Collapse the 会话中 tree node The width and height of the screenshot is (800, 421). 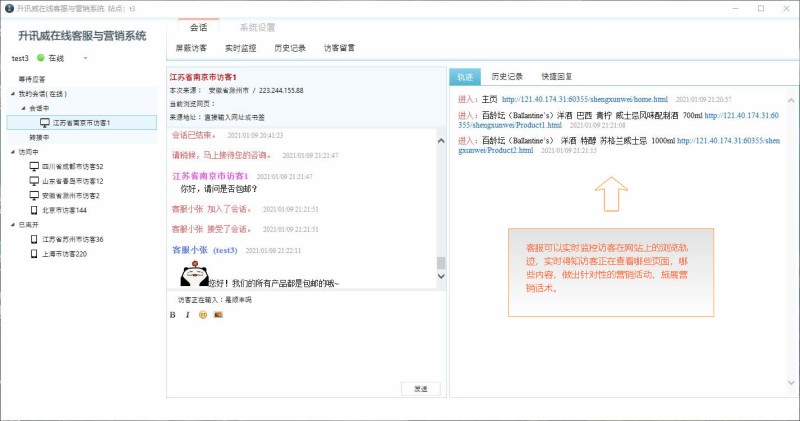23,108
